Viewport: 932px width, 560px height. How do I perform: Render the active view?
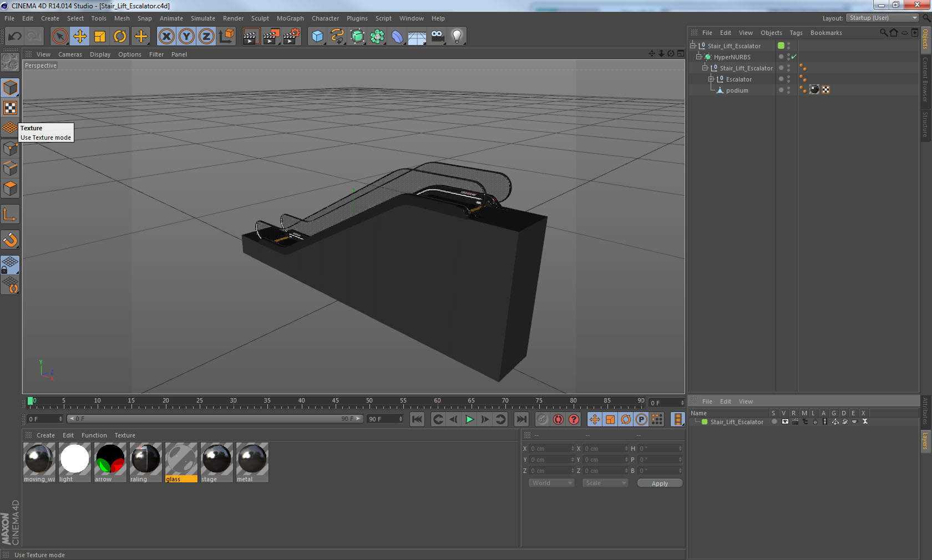pos(251,37)
